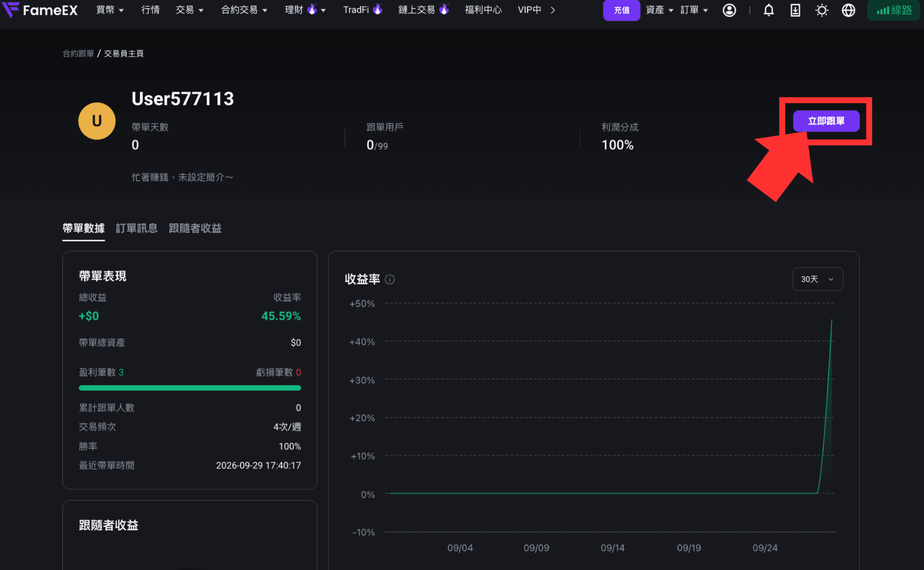This screenshot has width=924, height=570.
Task: Expand the 訂單 dropdown
Action: tap(694, 10)
